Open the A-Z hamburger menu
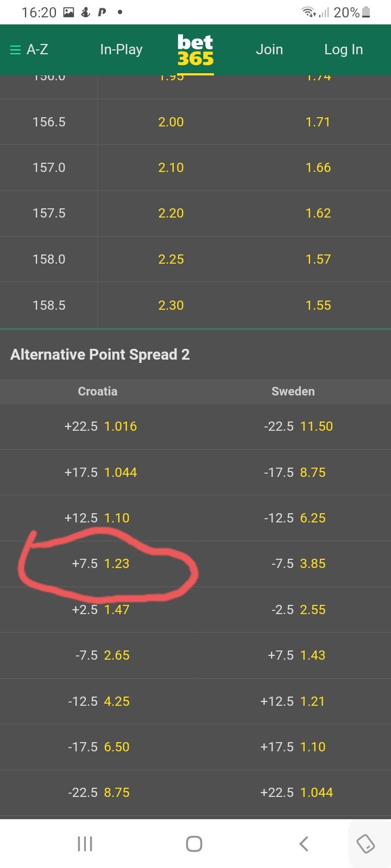391x868 pixels. click(29, 50)
